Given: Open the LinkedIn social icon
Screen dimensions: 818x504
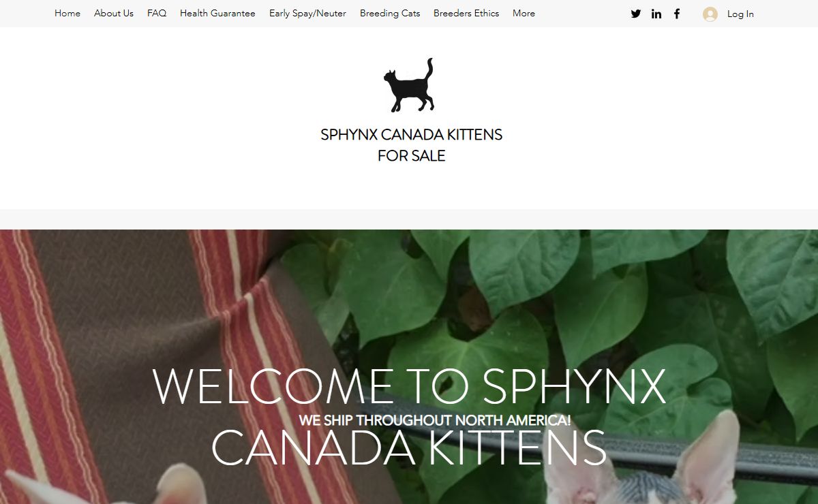Looking at the screenshot, I should tap(656, 14).
